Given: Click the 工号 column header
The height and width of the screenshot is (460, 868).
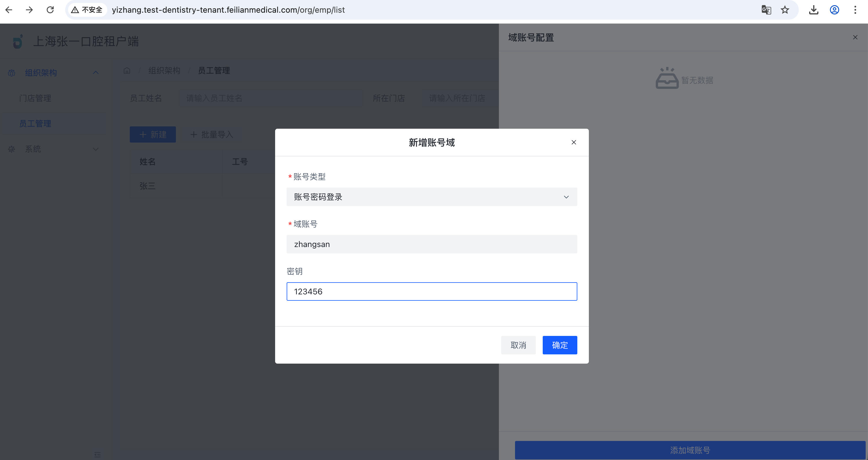Looking at the screenshot, I should [x=249, y=162].
